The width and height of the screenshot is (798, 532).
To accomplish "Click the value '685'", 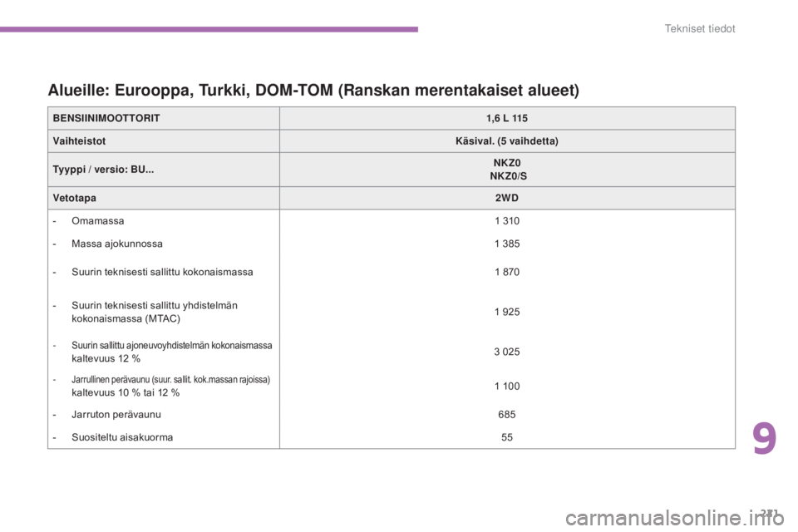I will tap(507, 415).
